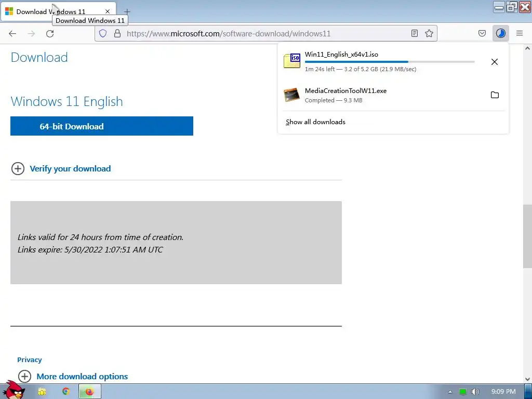
Task: Click the scrollbar down arrow
Action: click(x=527, y=379)
